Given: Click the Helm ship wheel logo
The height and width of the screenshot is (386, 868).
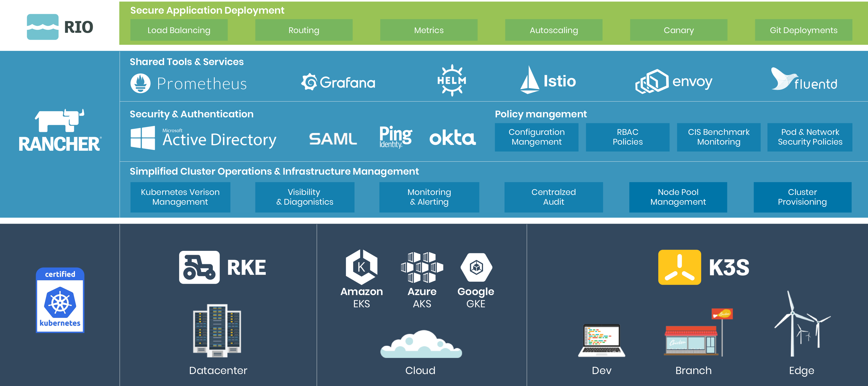Looking at the screenshot, I should click(452, 80).
